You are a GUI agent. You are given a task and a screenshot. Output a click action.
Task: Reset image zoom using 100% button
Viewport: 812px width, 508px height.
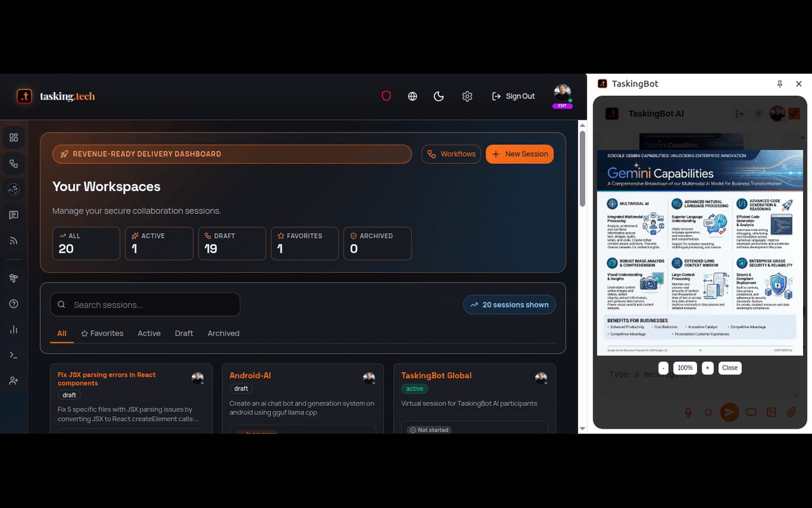point(685,368)
